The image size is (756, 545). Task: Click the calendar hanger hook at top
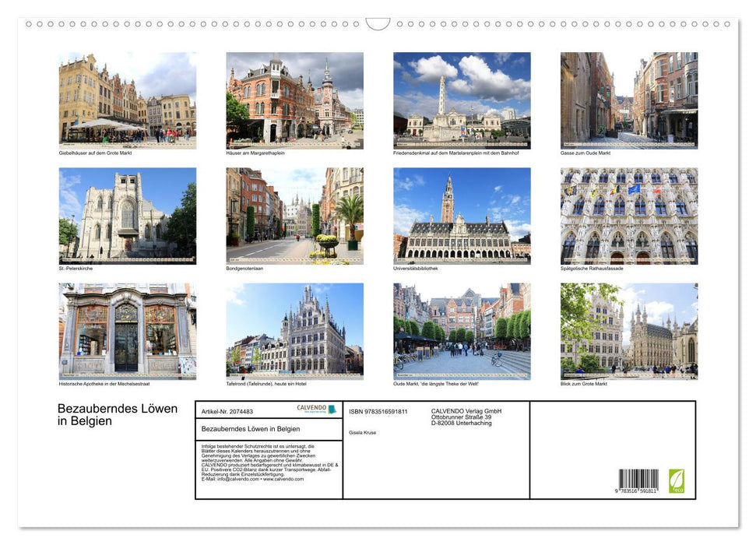click(x=378, y=24)
